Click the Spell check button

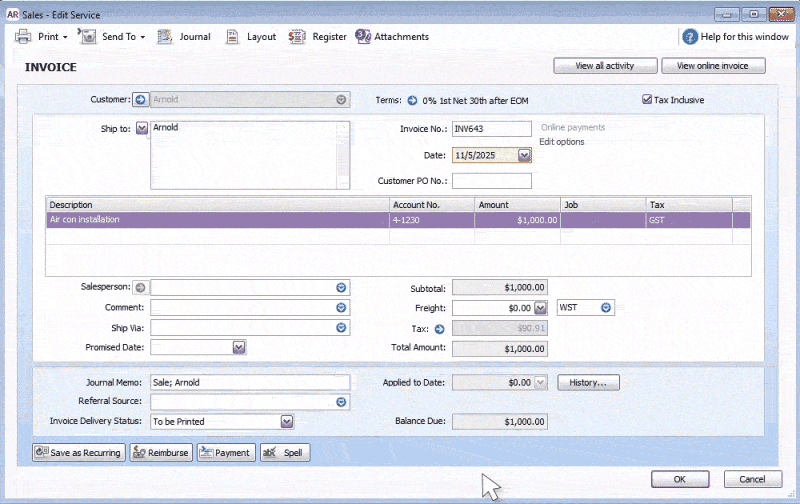click(x=285, y=452)
